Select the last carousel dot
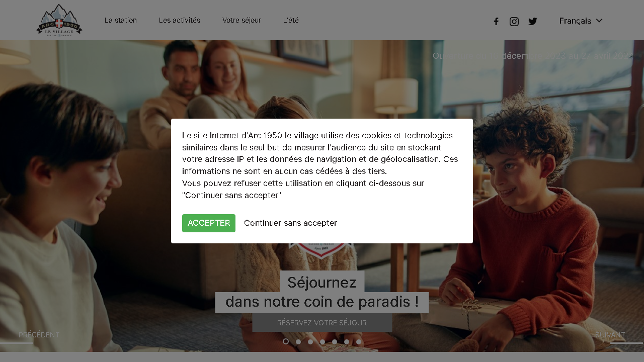This screenshot has height=362, width=644. pos(359,342)
